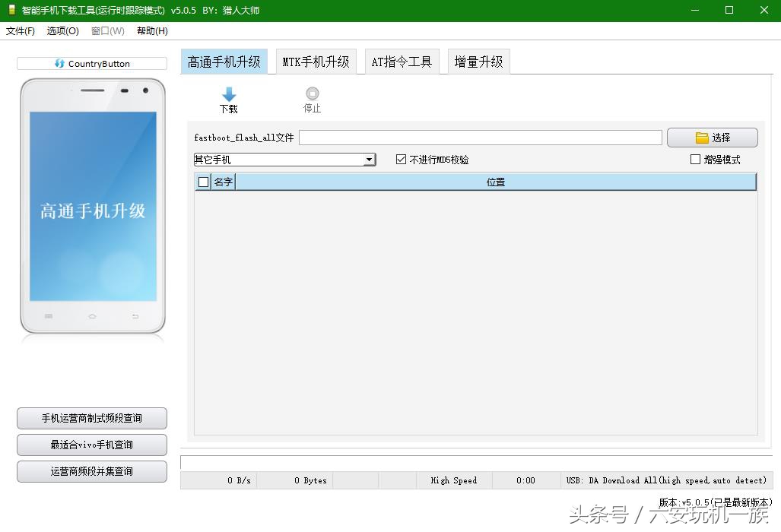Screen dimensions: 781x532
Task: Switch to the AT指令工具 tab
Action: (402, 62)
